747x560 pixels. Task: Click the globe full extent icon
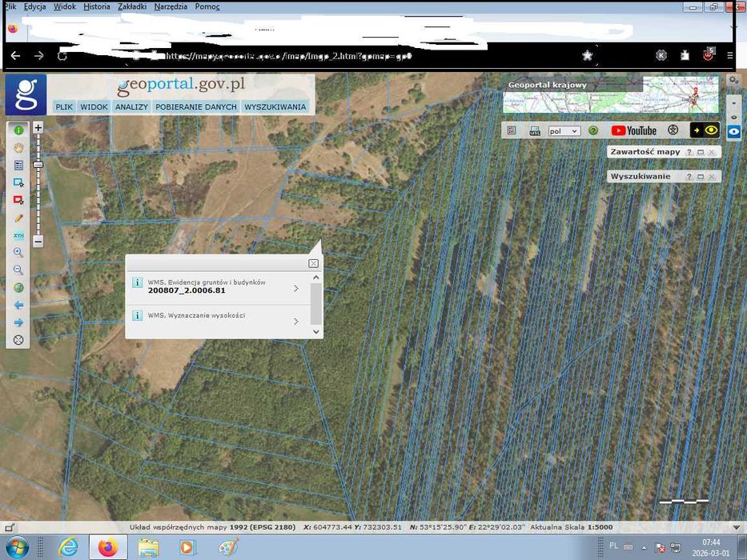click(x=18, y=288)
